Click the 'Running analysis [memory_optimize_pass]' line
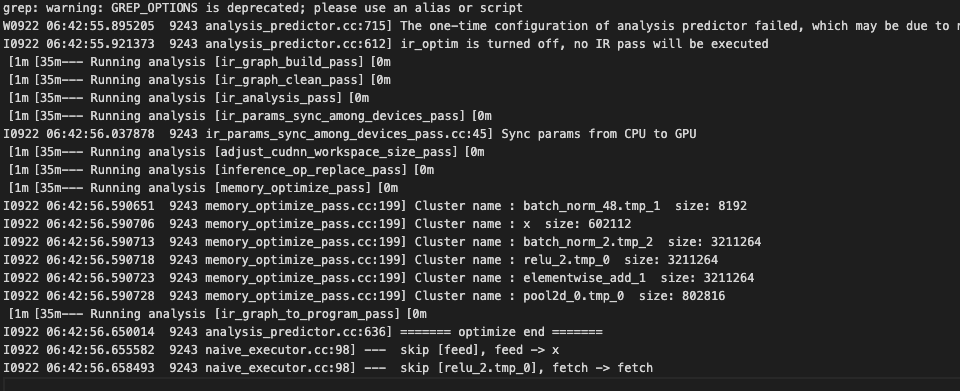The height and width of the screenshot is (391, 960). pos(203,188)
